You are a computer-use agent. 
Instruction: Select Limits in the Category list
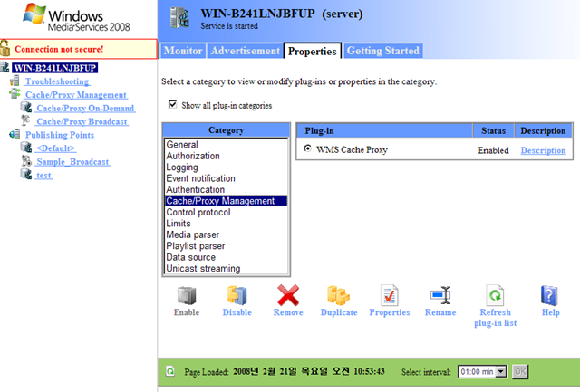point(226,223)
